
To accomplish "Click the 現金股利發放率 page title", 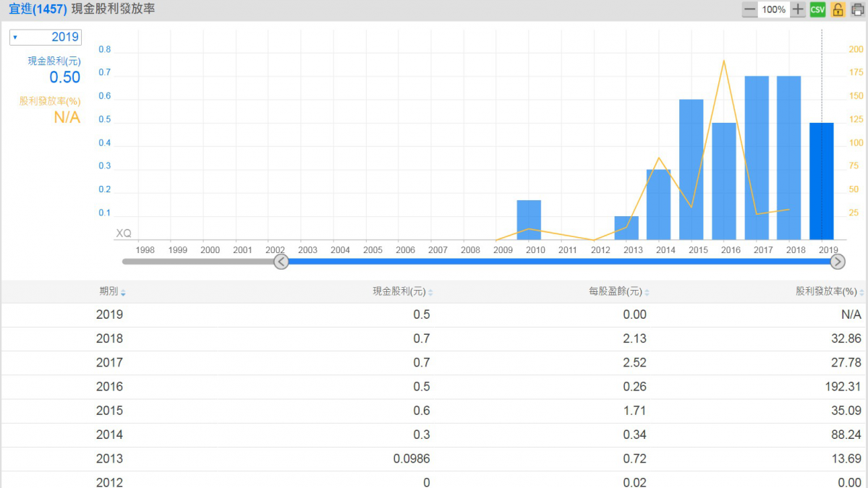I will pyautogui.click(x=113, y=9).
